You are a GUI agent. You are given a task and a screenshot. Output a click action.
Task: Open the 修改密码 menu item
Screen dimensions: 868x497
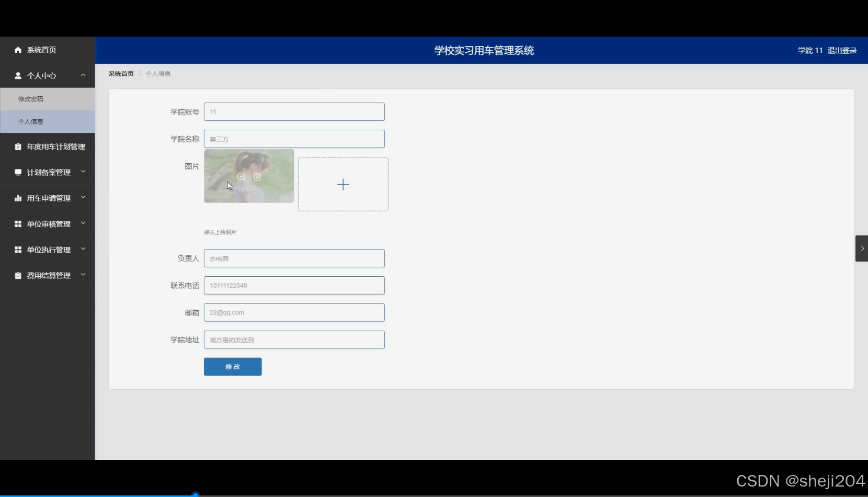point(31,98)
